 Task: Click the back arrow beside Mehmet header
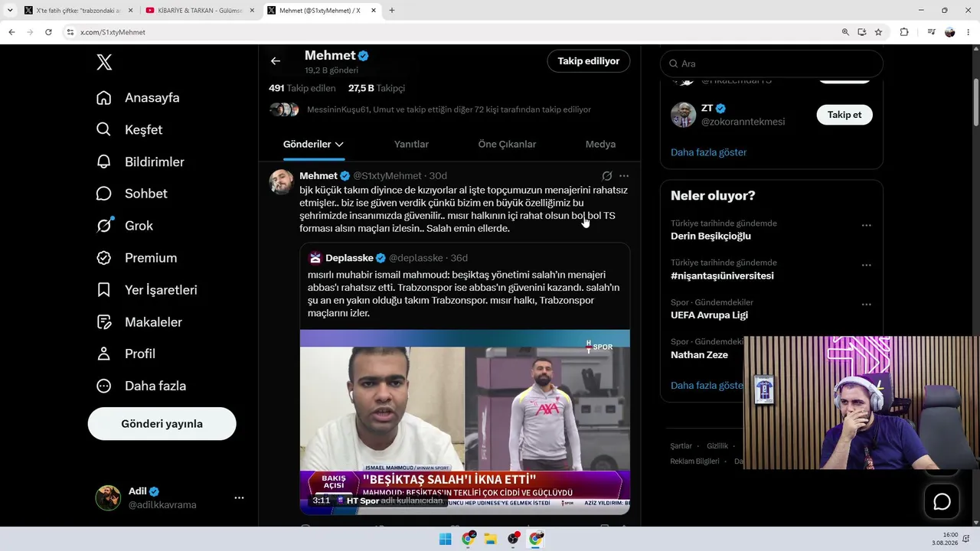[x=276, y=61]
